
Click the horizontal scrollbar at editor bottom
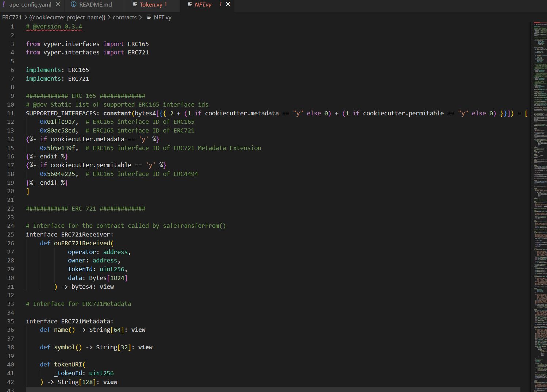point(273,389)
